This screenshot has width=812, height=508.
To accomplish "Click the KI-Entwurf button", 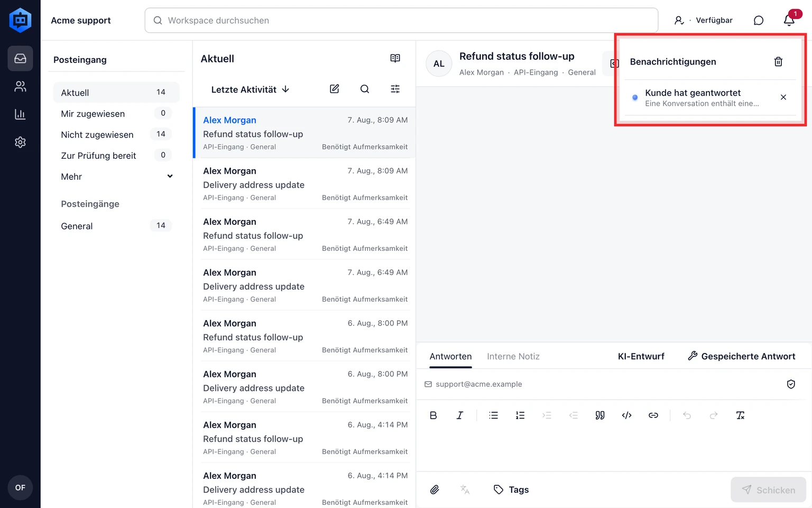I will 641,356.
